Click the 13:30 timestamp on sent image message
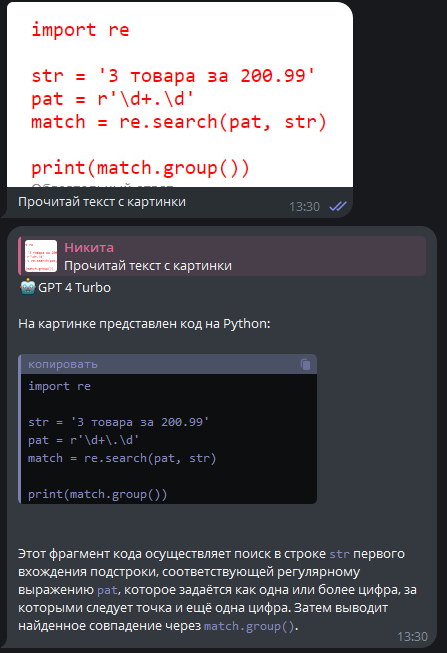447x653 pixels. [x=305, y=207]
